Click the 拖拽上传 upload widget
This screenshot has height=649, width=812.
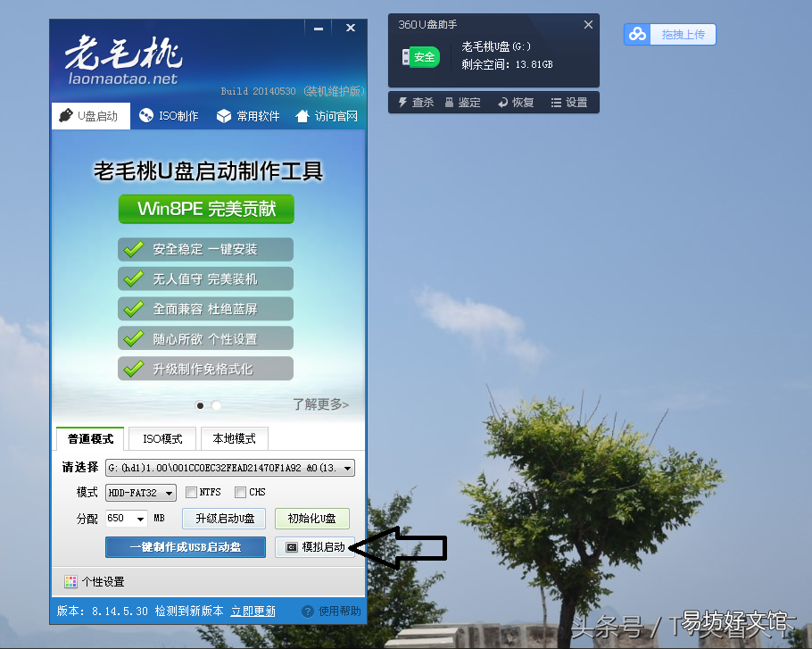point(670,35)
